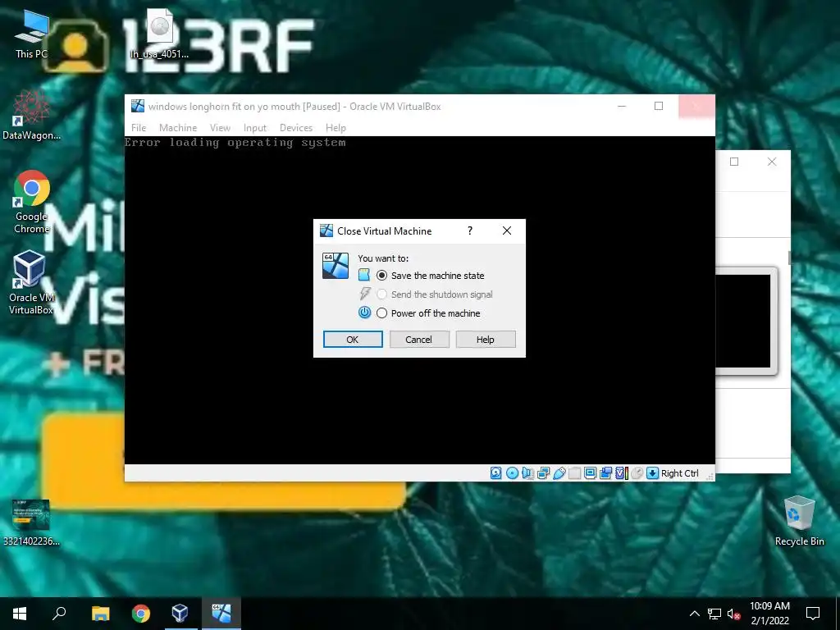Click the shared folders status icon
The image size is (840, 630).
coord(575,473)
